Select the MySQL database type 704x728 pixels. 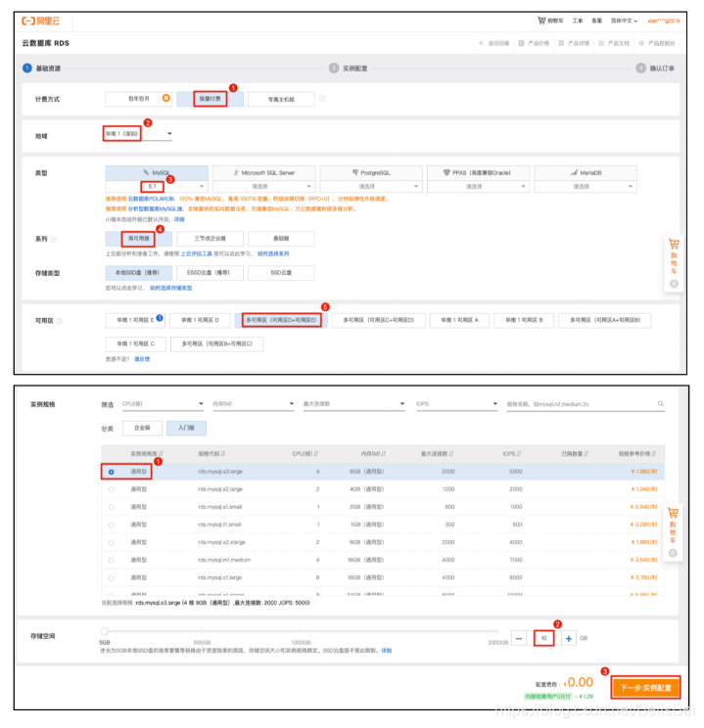tap(157, 173)
